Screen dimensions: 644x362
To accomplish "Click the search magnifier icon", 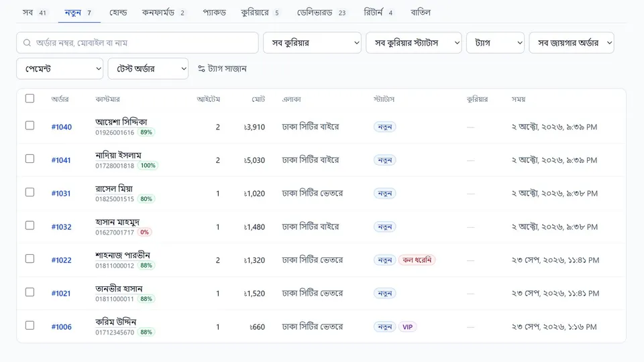I will point(27,43).
